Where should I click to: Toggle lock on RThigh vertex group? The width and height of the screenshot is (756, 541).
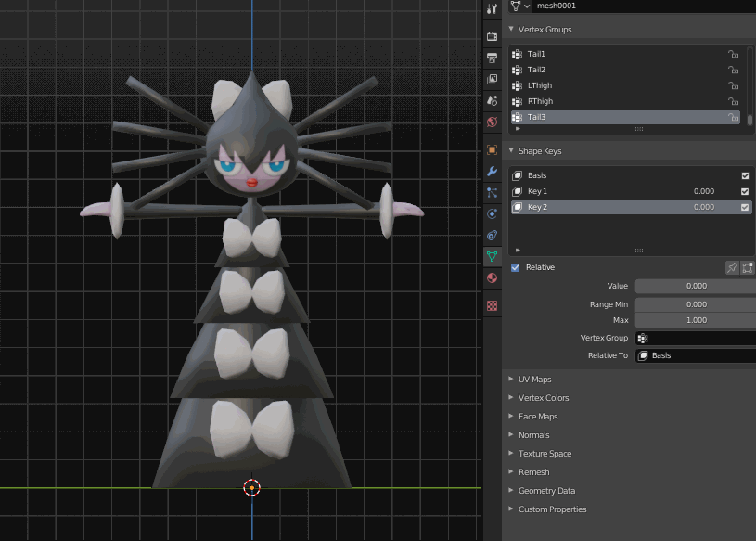(x=733, y=101)
